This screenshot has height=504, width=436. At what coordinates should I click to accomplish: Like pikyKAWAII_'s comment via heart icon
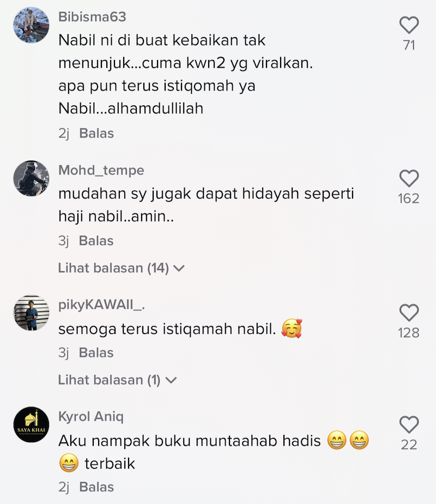click(x=409, y=313)
